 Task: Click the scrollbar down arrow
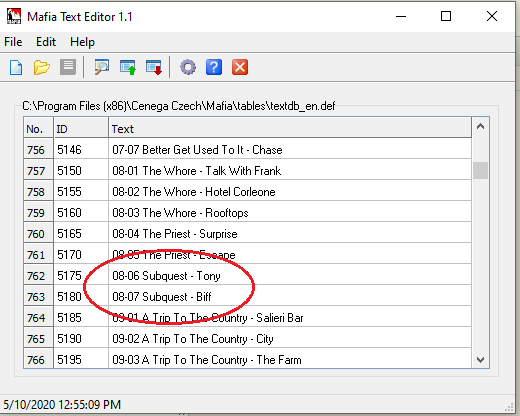pos(480,360)
